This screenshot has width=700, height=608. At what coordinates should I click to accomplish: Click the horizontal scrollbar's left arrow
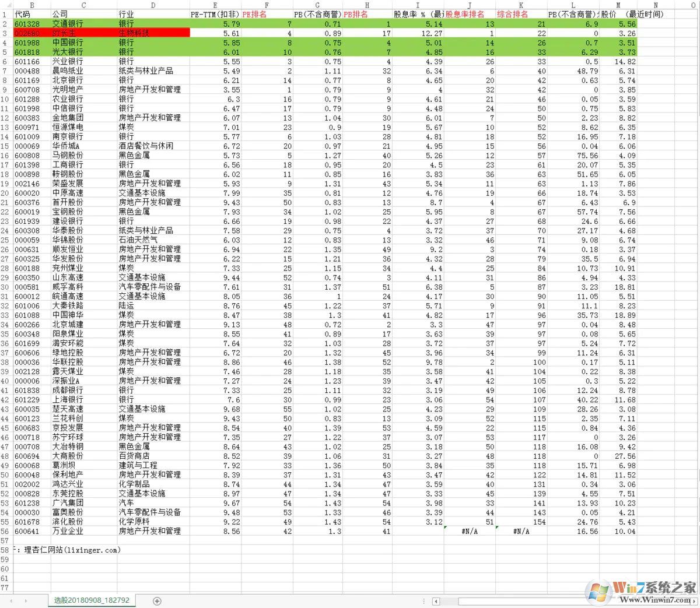[436, 600]
